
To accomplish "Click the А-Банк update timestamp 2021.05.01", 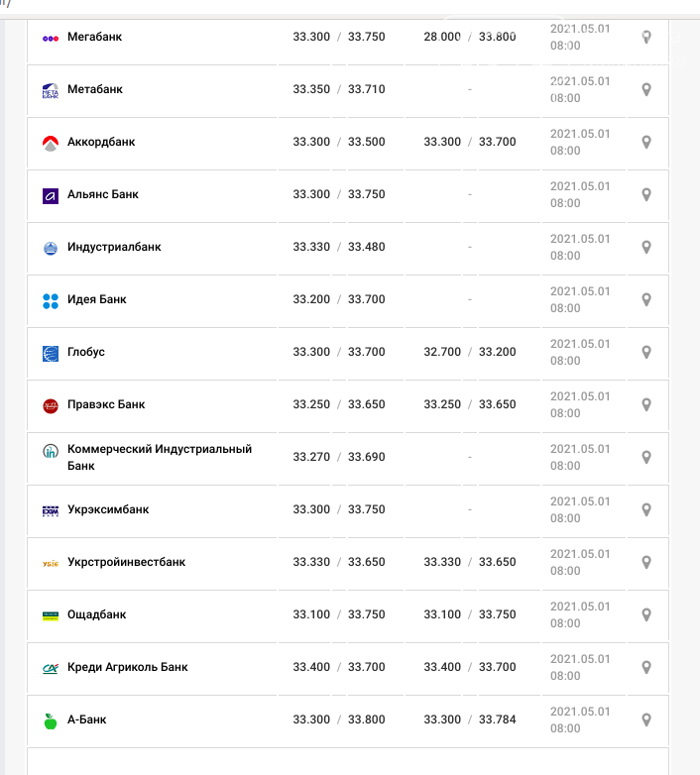I will click(x=579, y=712).
